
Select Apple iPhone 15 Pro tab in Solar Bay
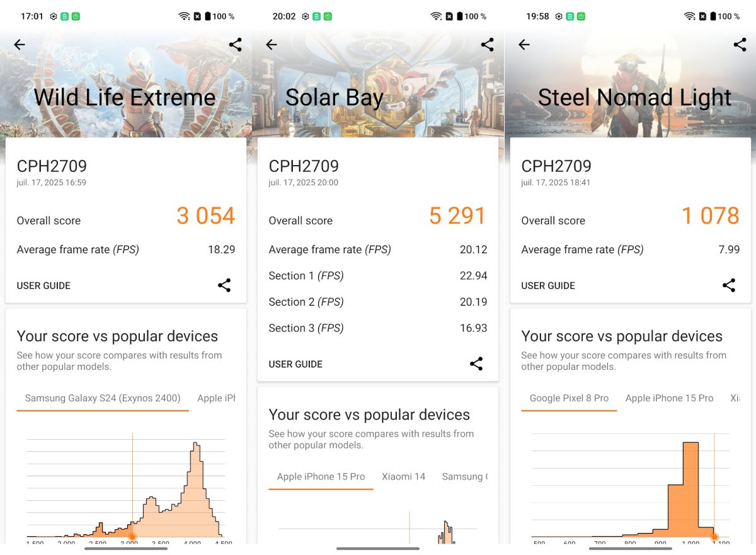(321, 477)
